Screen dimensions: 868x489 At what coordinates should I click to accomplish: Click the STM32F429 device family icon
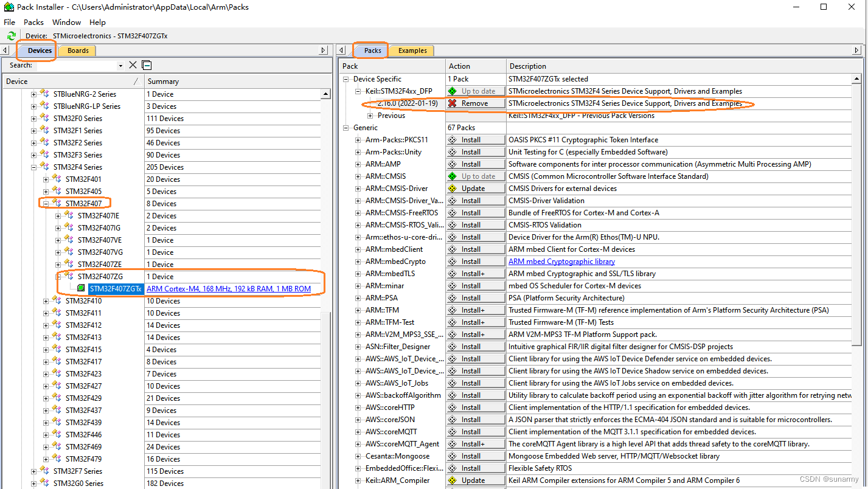click(57, 398)
